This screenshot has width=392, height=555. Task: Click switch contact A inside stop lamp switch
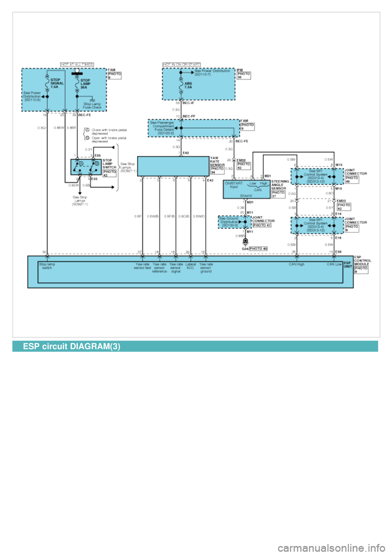pyautogui.click(x=81, y=164)
